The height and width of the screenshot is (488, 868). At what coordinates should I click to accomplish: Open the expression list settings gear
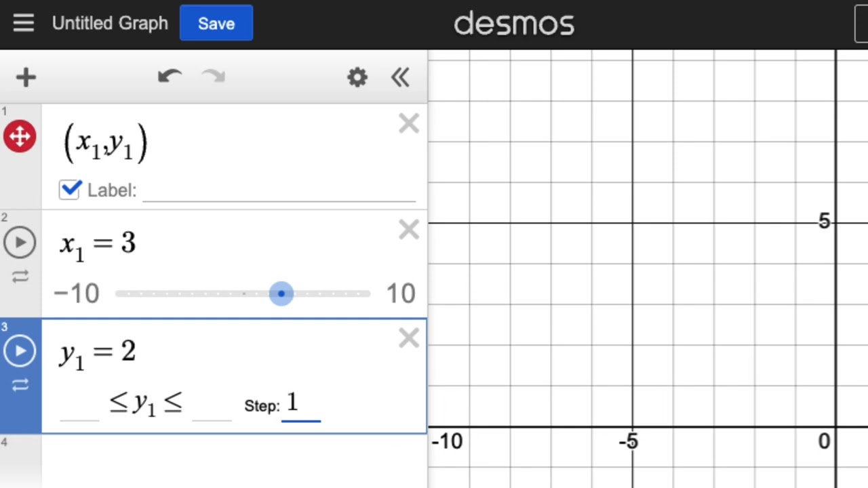[357, 77]
